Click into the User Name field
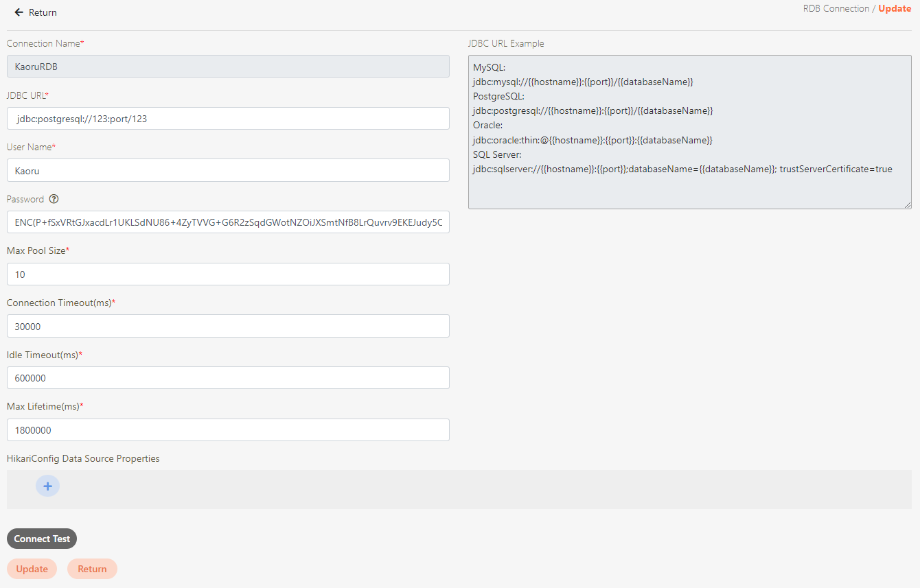This screenshot has height=588, width=920. point(228,170)
